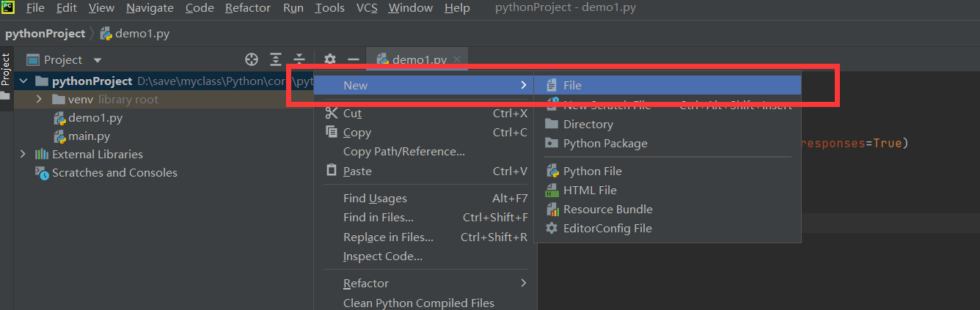Screen dimensions: 980x310
Task: Close the demo1.py editor tab
Action: 457,60
